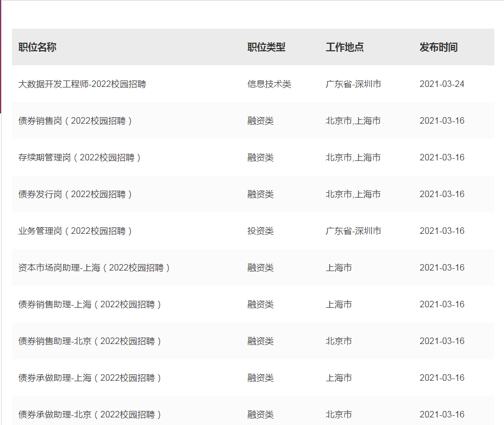Click the 发布时间 column header
The height and width of the screenshot is (425, 504).
pyautogui.click(x=439, y=48)
